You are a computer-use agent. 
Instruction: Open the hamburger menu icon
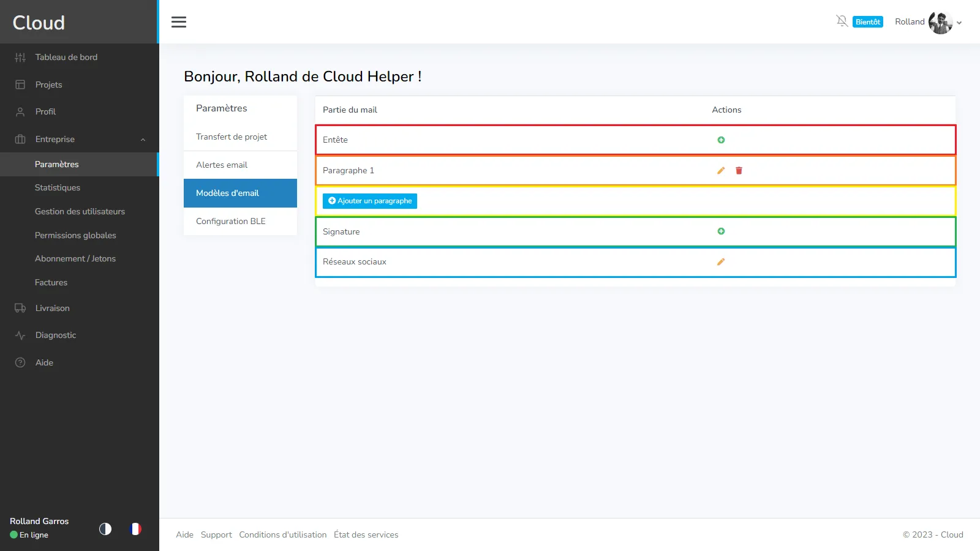click(x=179, y=22)
